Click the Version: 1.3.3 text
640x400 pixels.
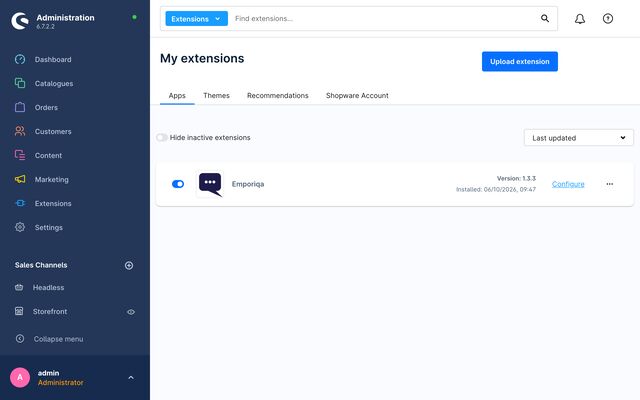coord(516,178)
